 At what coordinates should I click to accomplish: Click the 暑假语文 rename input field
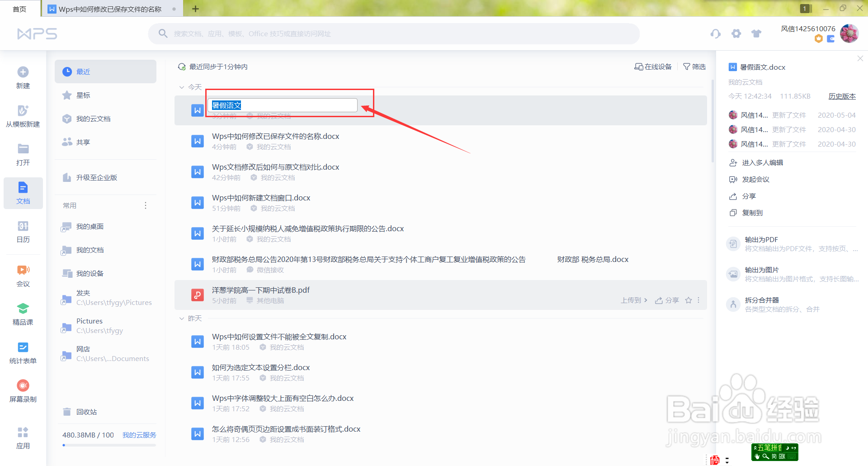[x=282, y=105]
